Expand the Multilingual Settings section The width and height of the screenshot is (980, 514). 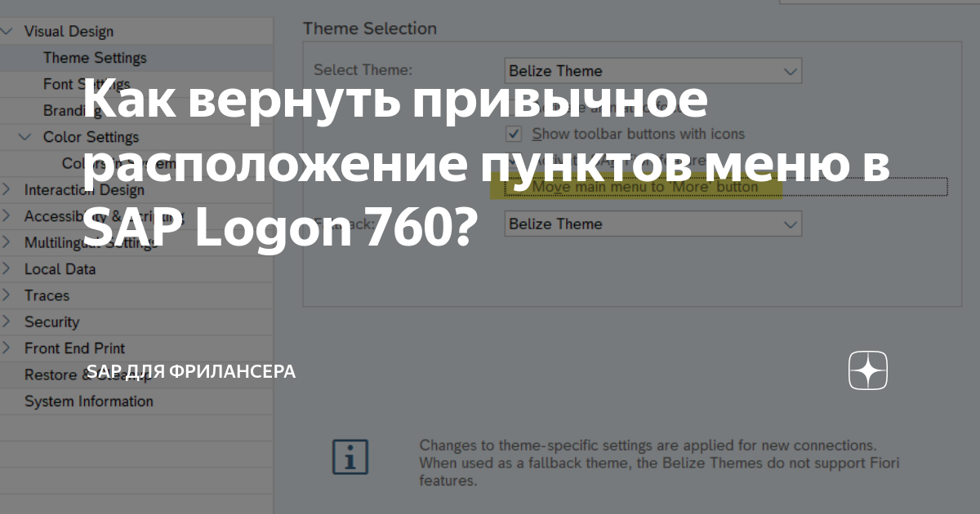[6, 242]
